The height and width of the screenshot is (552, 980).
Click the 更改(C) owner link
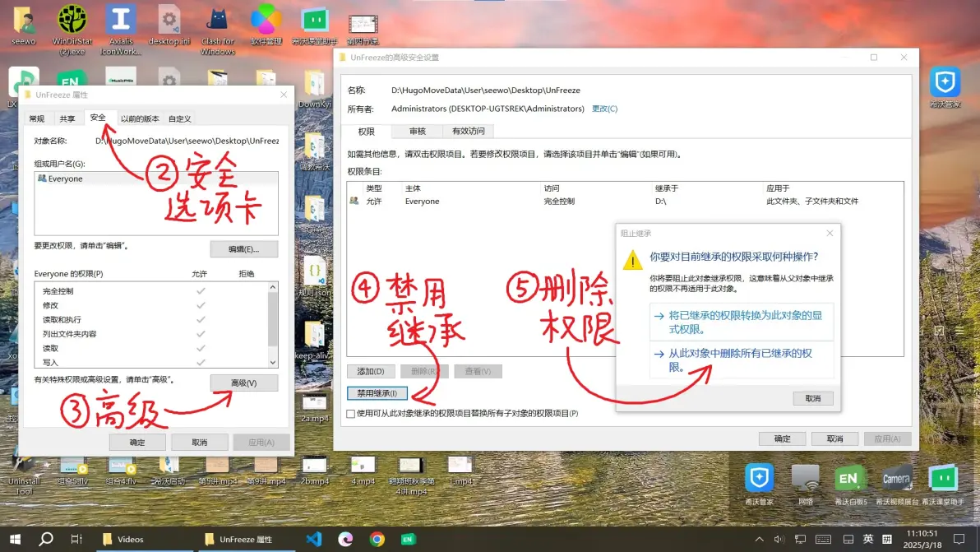pyautogui.click(x=604, y=109)
